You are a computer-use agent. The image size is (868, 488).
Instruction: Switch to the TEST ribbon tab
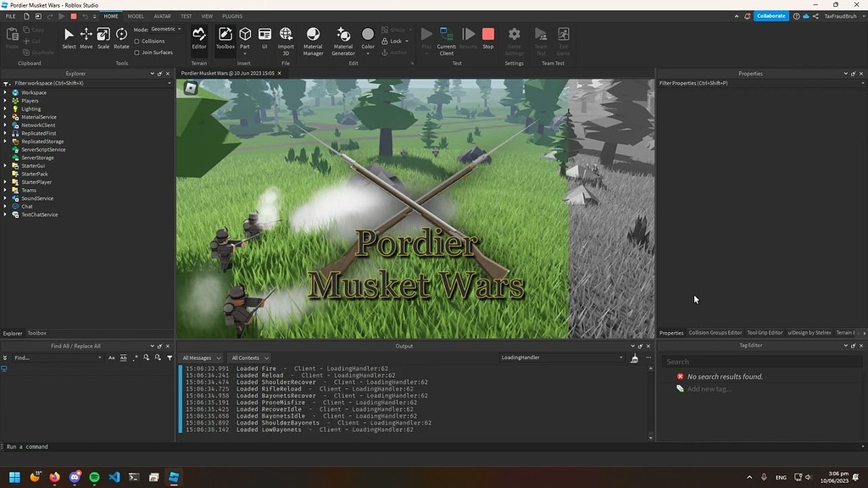[186, 16]
